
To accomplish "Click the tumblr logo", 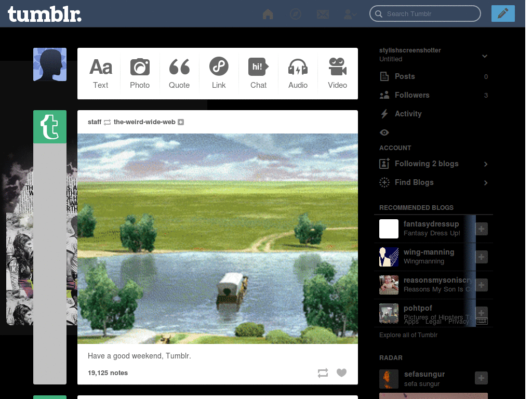I will click(x=45, y=15).
